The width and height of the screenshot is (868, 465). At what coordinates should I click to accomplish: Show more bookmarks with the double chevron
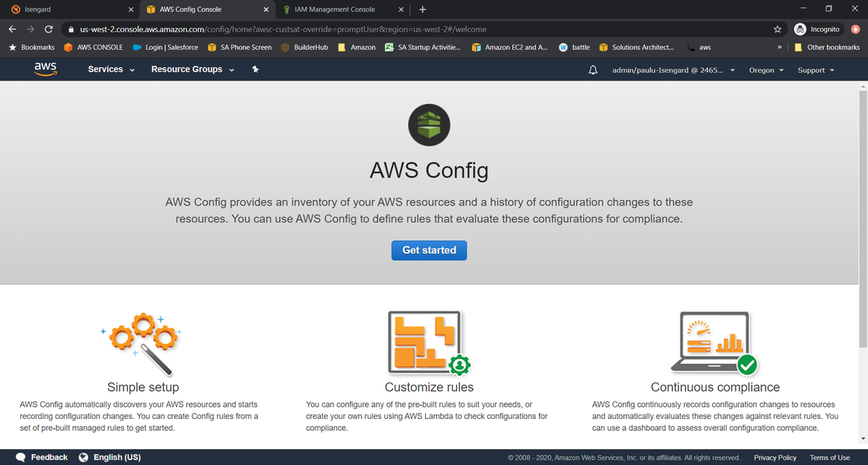pyautogui.click(x=780, y=47)
